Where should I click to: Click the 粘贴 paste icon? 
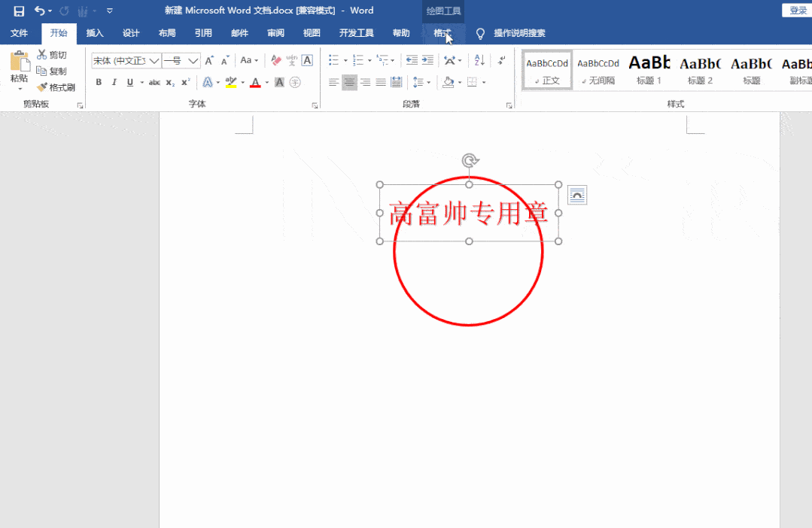tap(20, 61)
